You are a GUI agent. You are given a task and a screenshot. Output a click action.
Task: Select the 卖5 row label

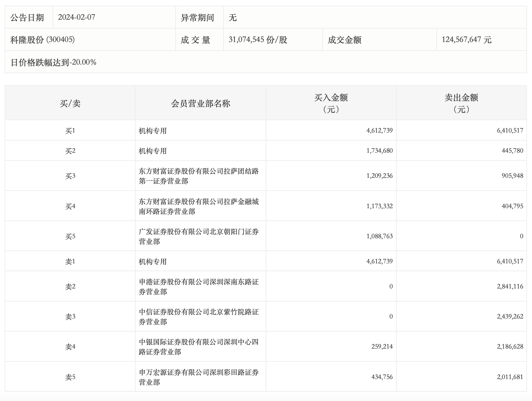[70, 377]
